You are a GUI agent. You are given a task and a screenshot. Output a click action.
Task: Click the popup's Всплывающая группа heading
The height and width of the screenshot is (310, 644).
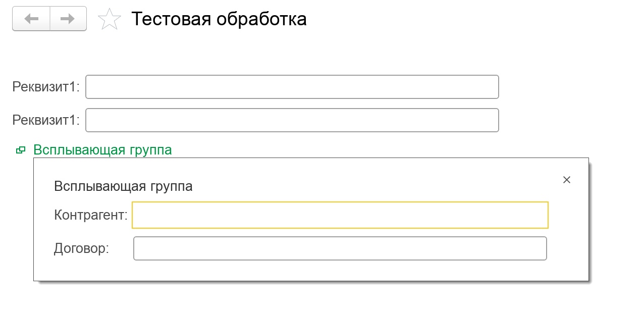(x=123, y=186)
